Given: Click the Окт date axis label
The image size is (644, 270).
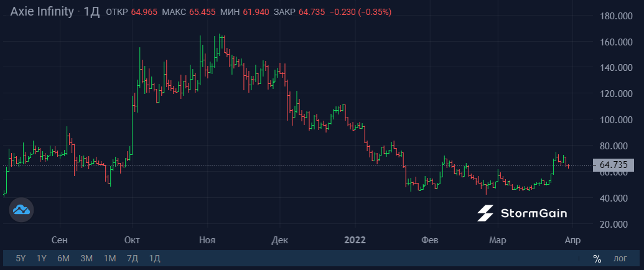Looking at the screenshot, I should (133, 240).
